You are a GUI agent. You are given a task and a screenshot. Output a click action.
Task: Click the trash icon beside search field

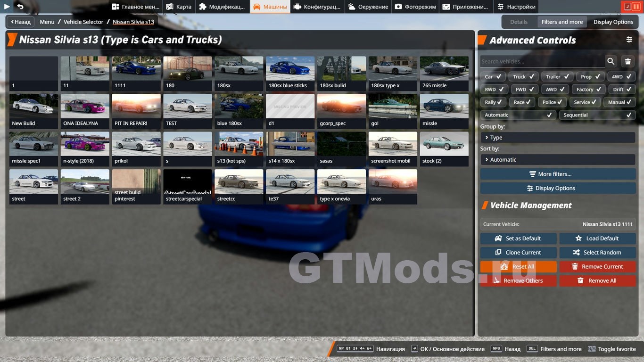coord(628,61)
